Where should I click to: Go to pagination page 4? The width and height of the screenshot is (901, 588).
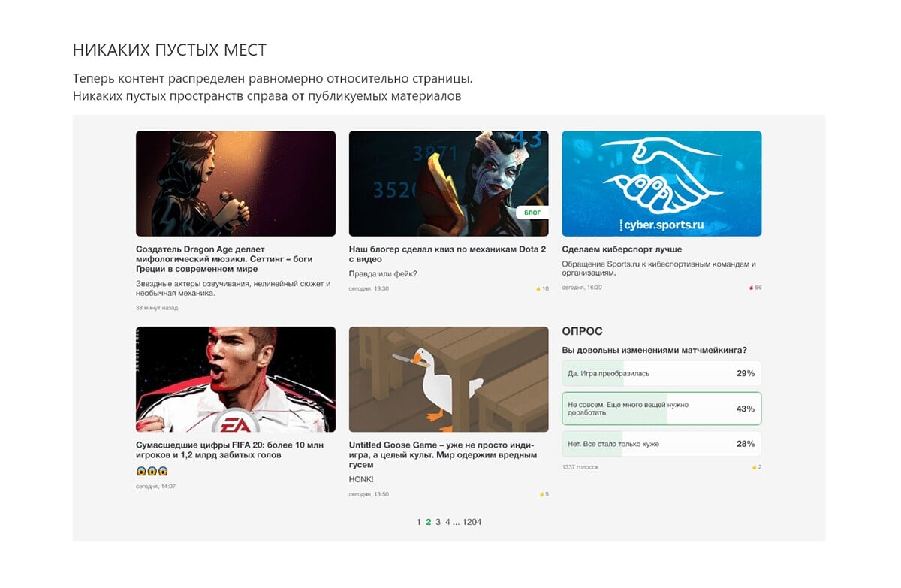pyautogui.click(x=447, y=522)
